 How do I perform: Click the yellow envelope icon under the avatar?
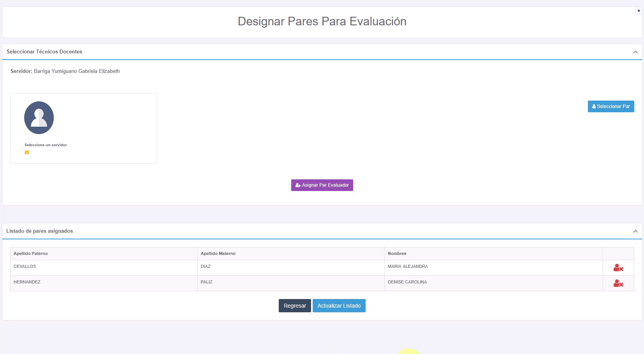[27, 152]
